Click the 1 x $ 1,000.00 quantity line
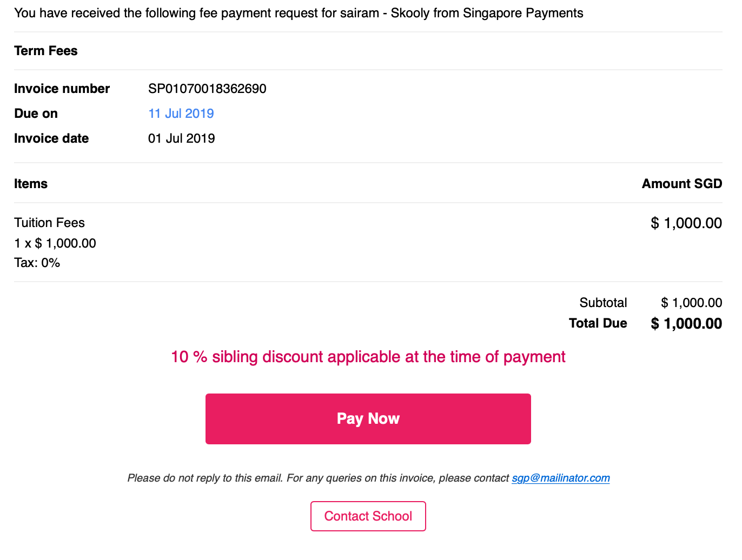Viewport: 742px width, 560px height. point(55,243)
